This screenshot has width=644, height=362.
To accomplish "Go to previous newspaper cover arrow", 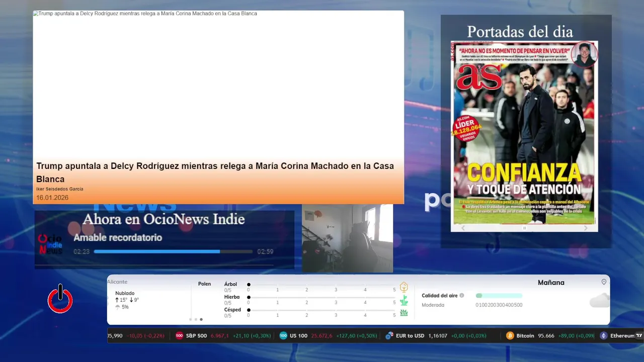I will tap(463, 228).
